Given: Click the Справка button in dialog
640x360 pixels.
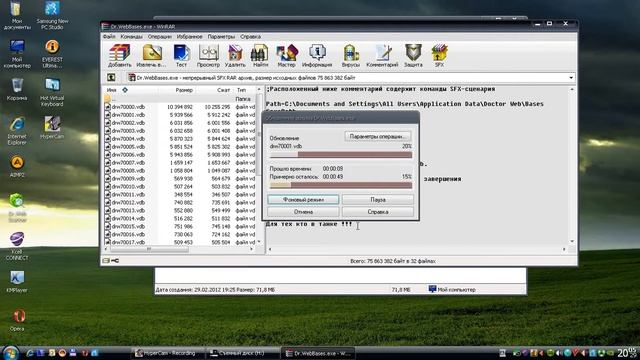Looking at the screenshot, I should pos(378,212).
